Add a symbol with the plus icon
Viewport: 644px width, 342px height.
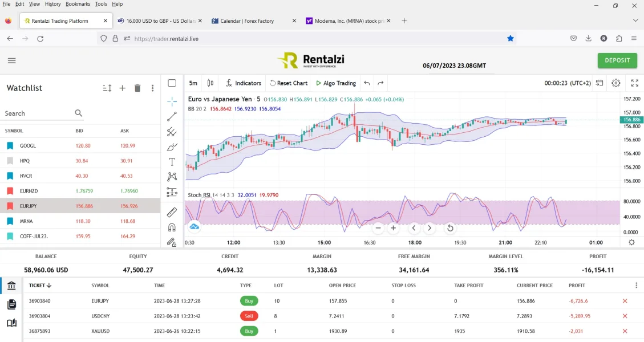coord(122,88)
